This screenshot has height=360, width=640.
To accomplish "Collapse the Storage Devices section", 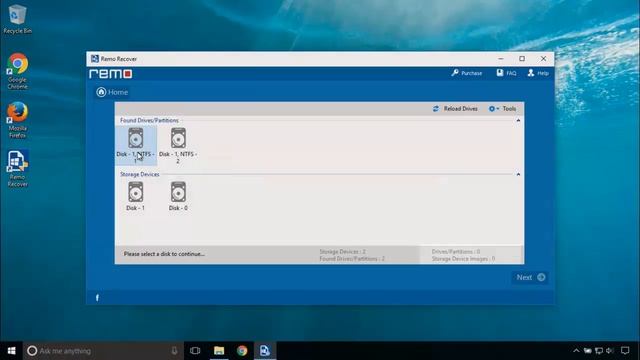I will [x=518, y=174].
